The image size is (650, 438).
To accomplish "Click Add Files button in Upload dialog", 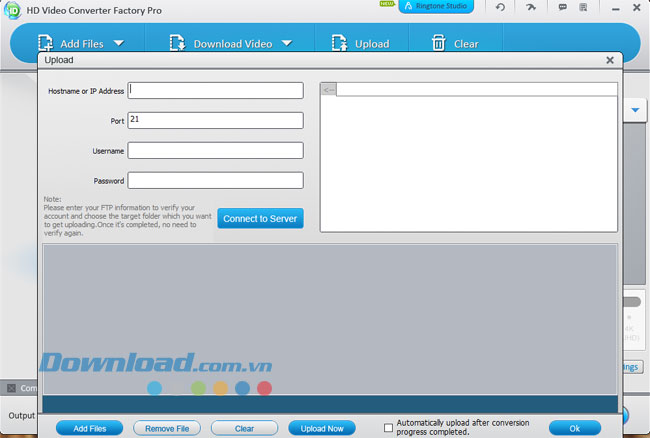I will click(90, 428).
